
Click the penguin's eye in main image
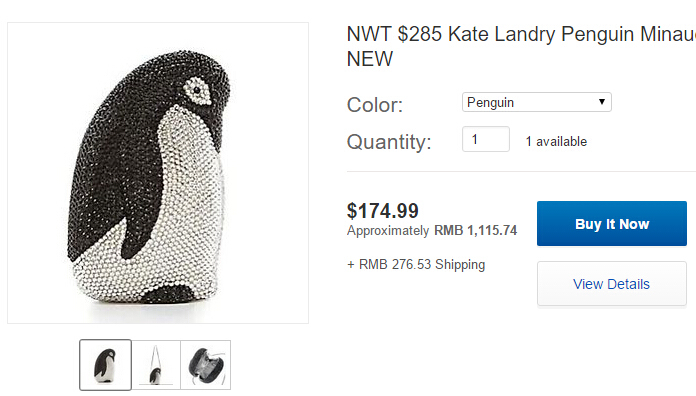196,91
